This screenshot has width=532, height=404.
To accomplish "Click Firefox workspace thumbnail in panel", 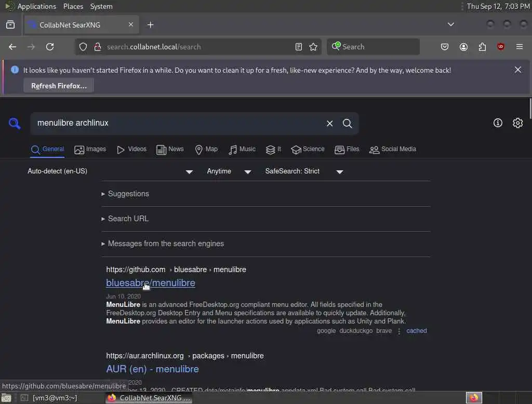I will coord(474,398).
